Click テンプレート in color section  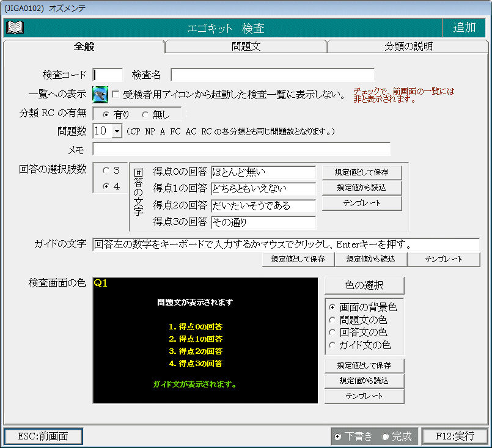pyautogui.click(x=364, y=396)
